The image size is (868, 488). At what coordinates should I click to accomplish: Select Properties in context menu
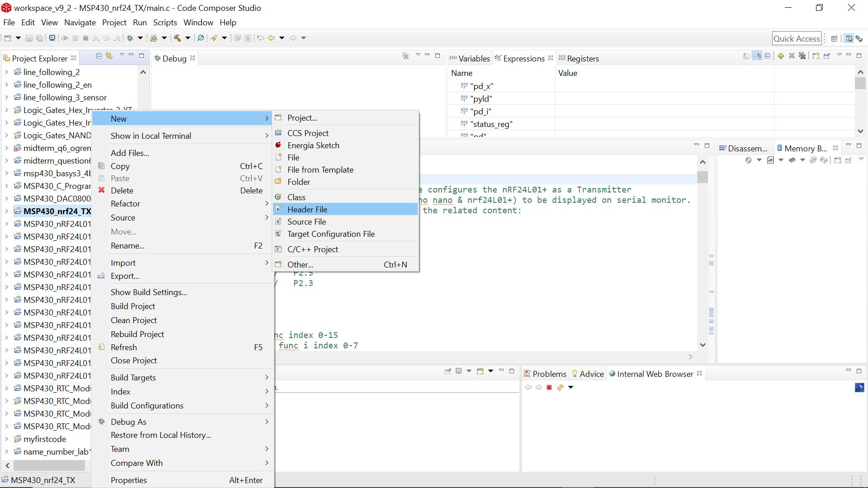pos(183,480)
